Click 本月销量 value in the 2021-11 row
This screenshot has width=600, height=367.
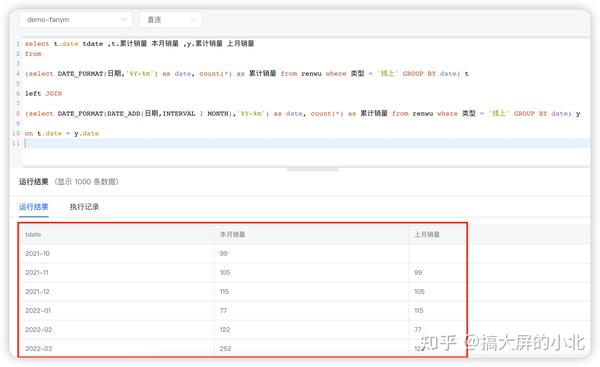click(225, 273)
